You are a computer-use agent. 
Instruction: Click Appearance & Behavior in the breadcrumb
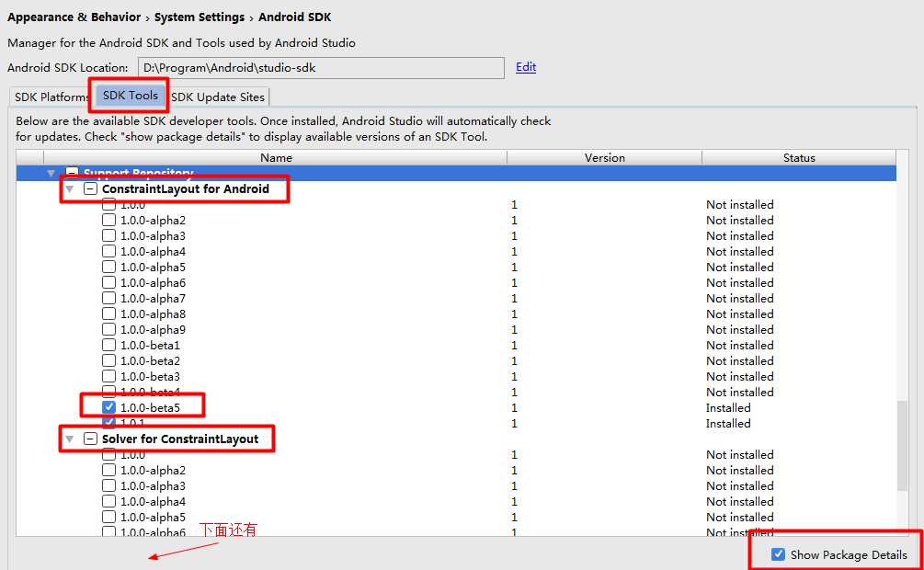click(x=74, y=17)
